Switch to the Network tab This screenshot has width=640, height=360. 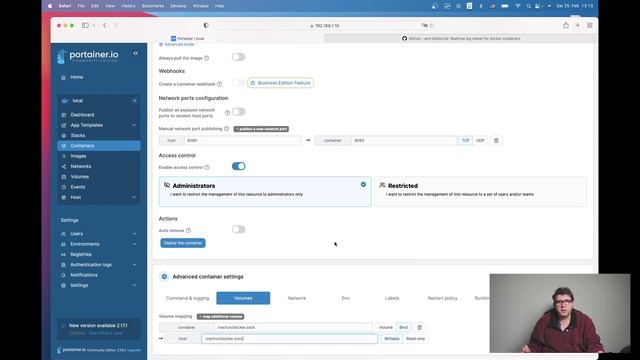click(x=297, y=298)
